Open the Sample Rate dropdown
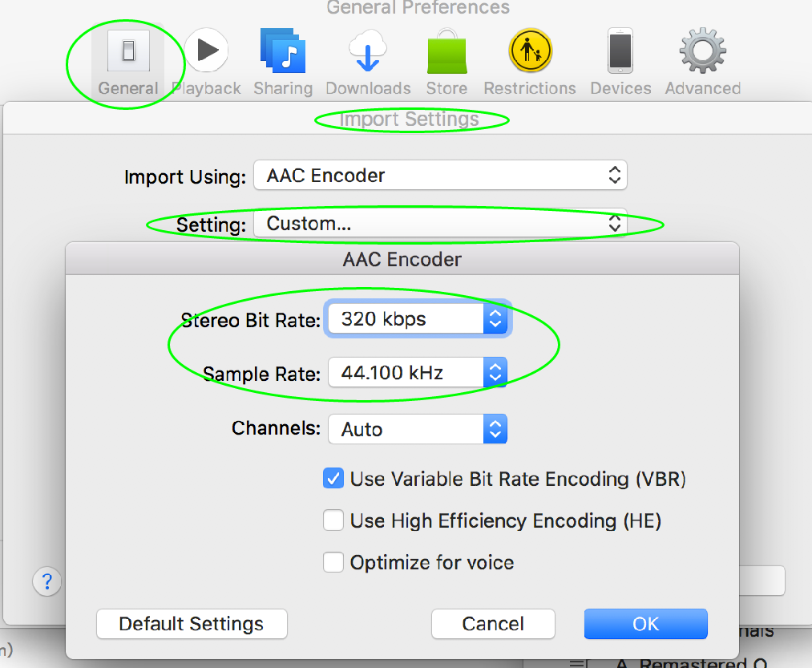 point(417,373)
